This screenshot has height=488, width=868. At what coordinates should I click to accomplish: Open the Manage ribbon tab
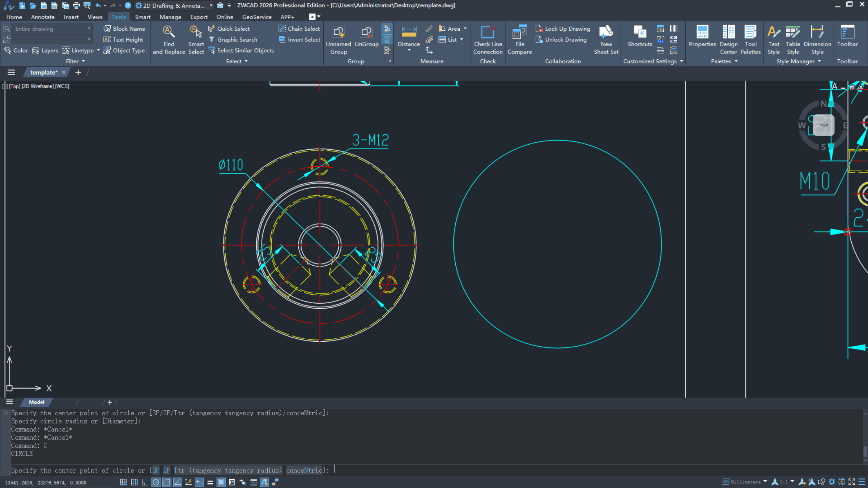(170, 17)
